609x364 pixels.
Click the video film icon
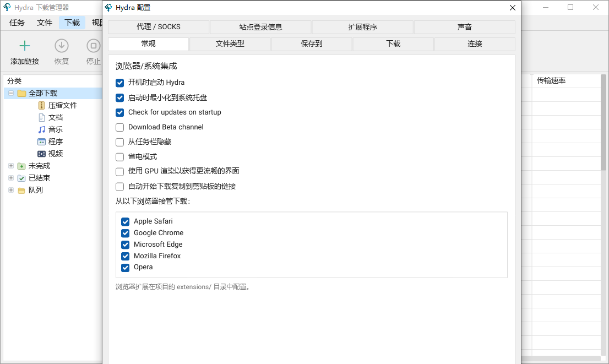coord(41,154)
